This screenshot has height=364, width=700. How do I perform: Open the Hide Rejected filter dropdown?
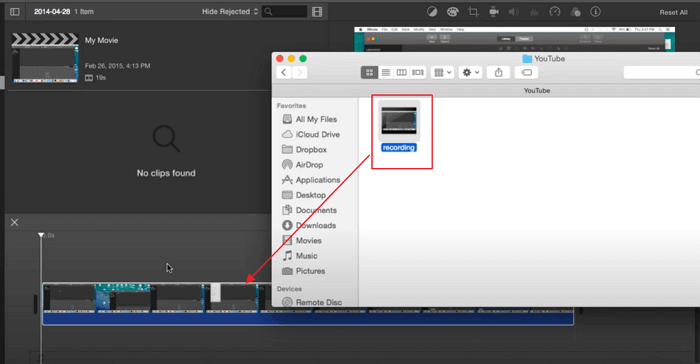click(x=230, y=12)
